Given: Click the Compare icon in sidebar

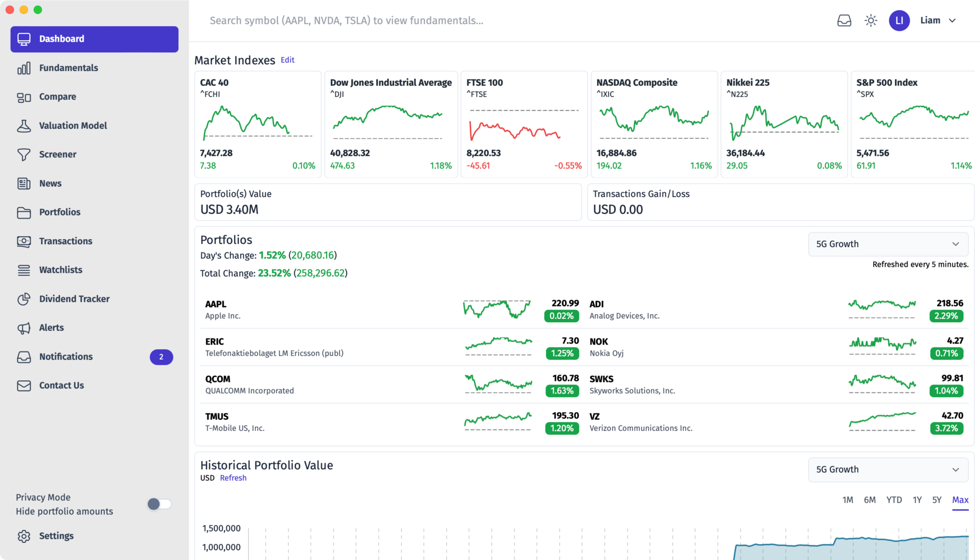Looking at the screenshot, I should point(24,97).
